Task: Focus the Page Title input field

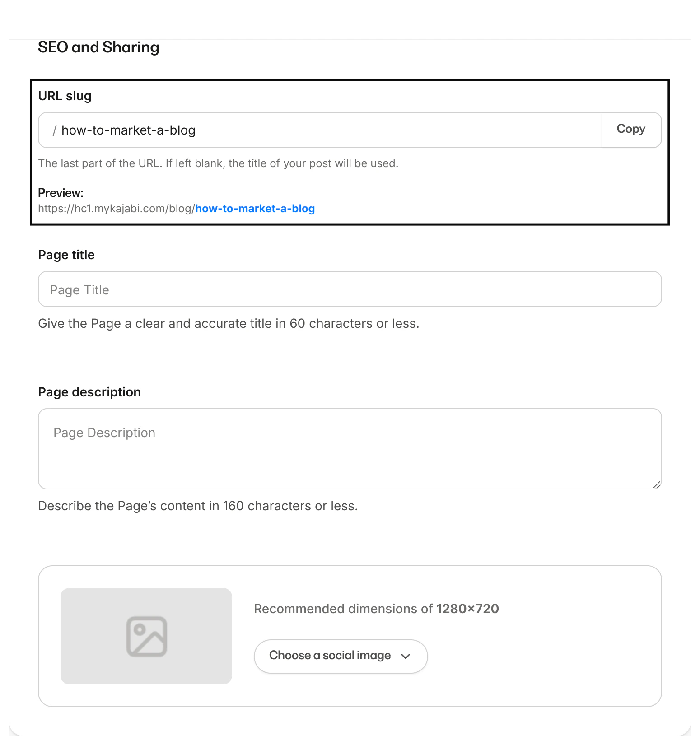Action: 350,289
